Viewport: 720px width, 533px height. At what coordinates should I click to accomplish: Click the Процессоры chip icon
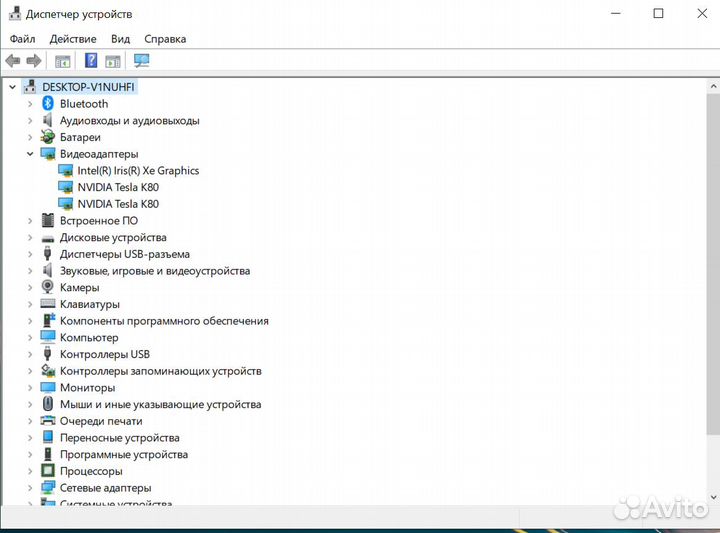tap(48, 471)
